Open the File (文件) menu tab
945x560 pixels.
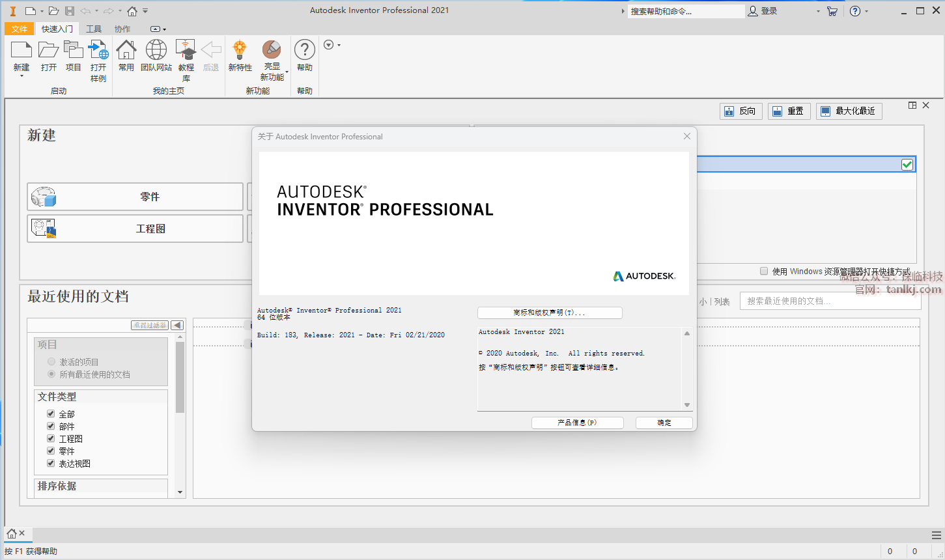tap(20, 29)
